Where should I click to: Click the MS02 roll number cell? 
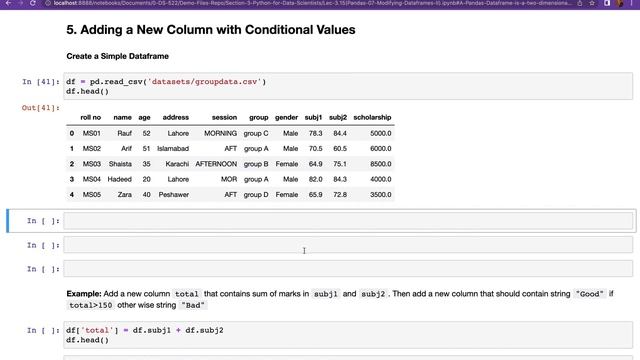pos(91,149)
